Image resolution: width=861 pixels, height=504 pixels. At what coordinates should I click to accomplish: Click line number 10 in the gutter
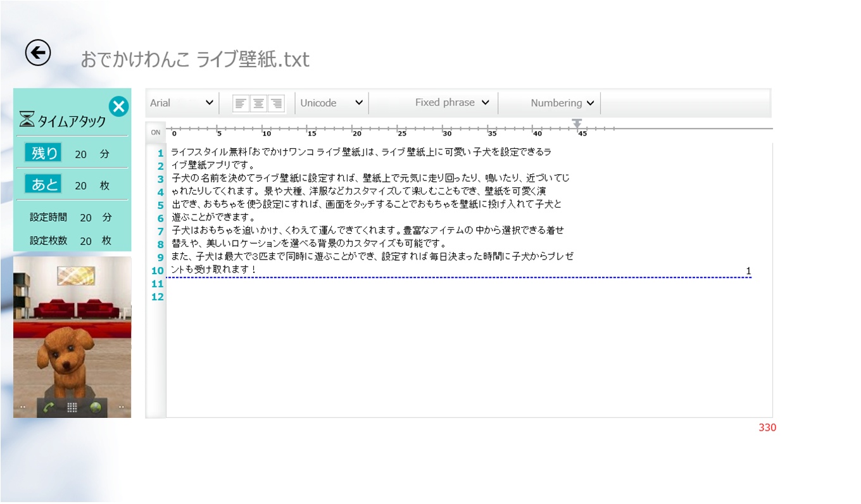[158, 270]
